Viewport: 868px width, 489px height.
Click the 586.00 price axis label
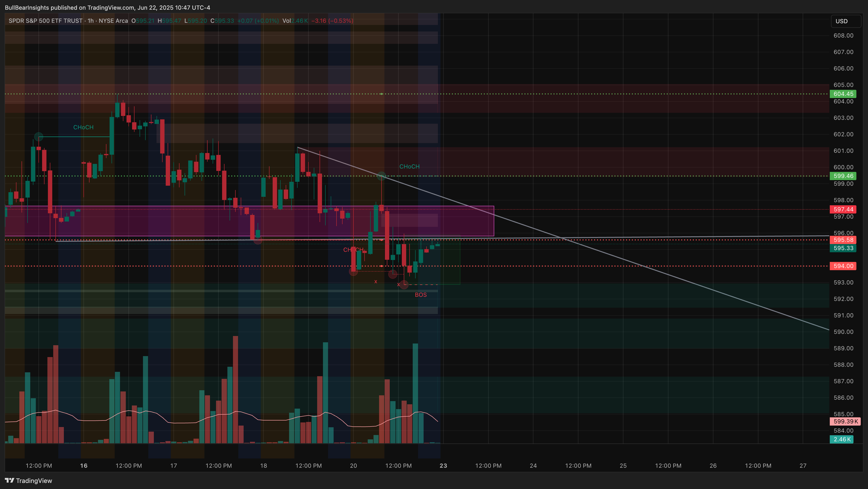point(843,397)
